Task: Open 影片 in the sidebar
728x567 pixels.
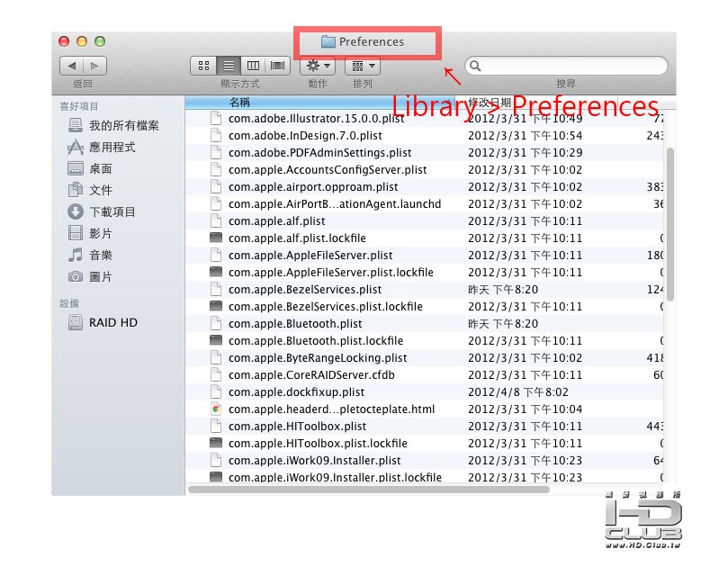Action: [90, 233]
